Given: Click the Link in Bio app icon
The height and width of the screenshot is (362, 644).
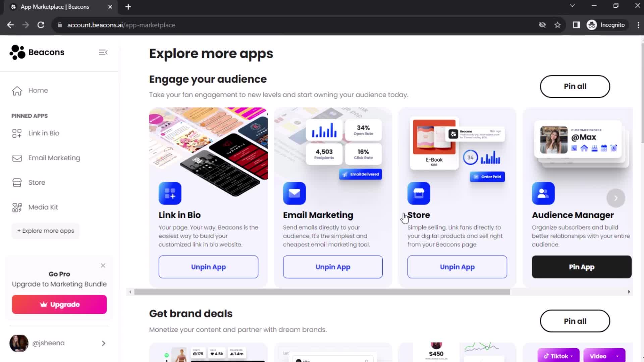Looking at the screenshot, I should 169,193.
